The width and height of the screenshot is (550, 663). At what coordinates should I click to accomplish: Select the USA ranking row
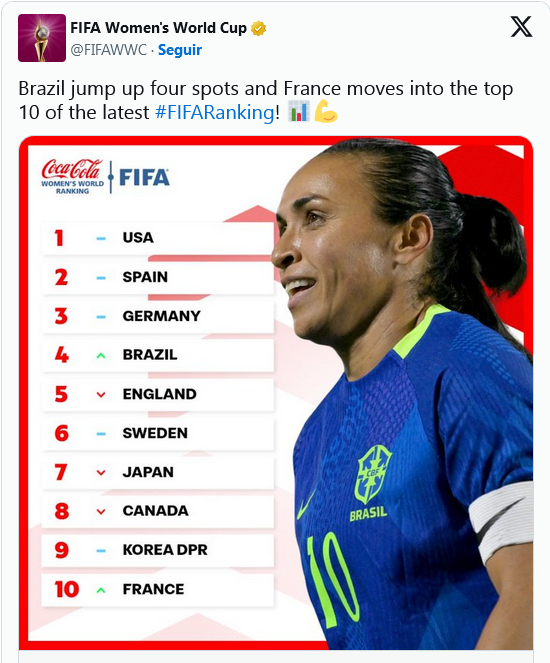[x=158, y=238]
